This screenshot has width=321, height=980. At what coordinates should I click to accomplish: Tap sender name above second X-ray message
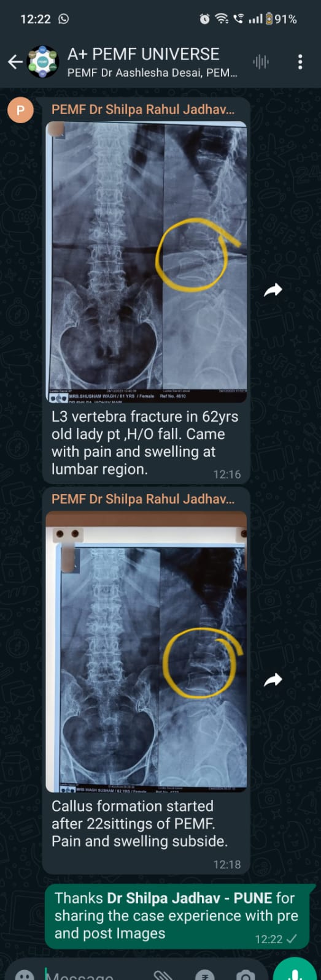[142, 499]
